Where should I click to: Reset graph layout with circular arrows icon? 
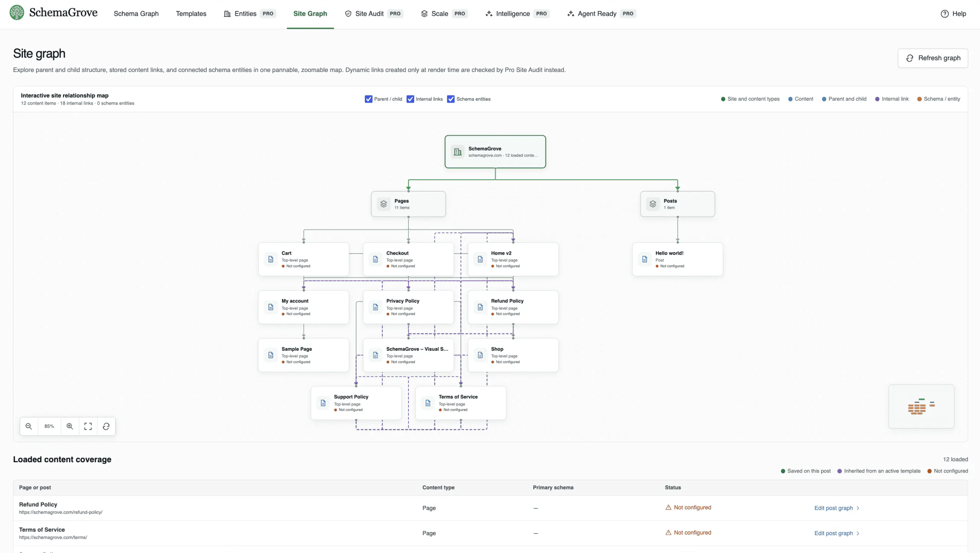(106, 426)
